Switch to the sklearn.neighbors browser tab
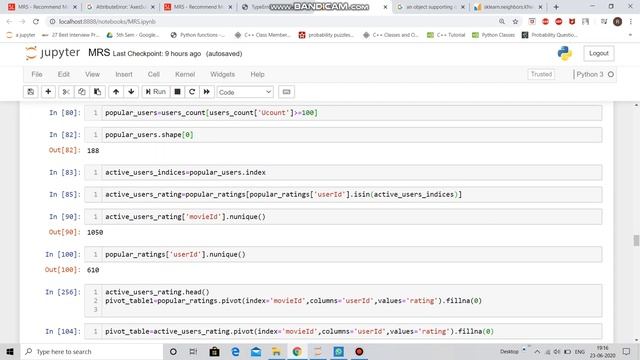640x360 pixels. tap(508, 7)
